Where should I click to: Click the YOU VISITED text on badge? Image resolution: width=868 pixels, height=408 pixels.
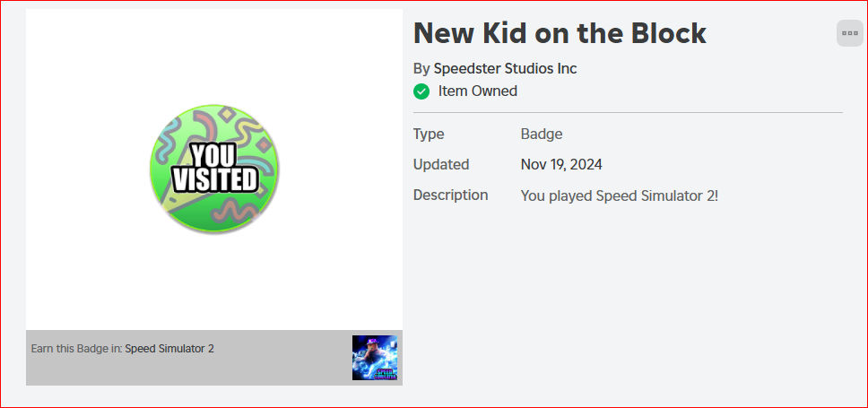pyautogui.click(x=214, y=169)
